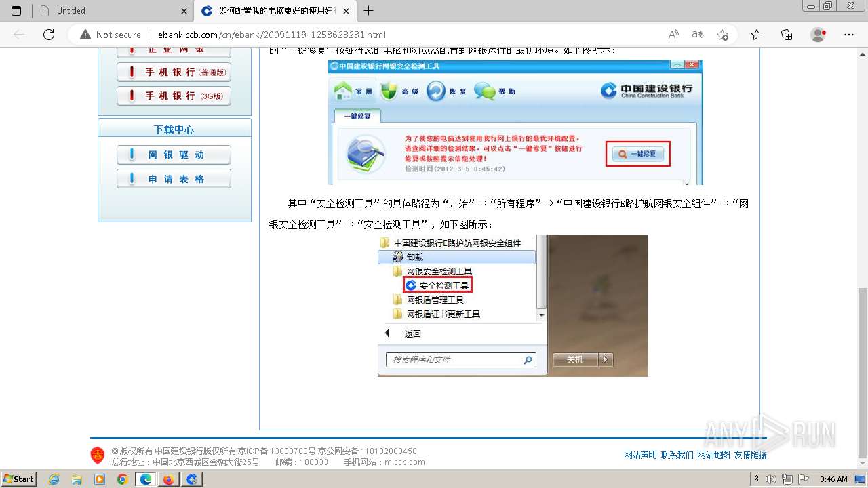This screenshot has height=488, width=868.
Task: Open the 联系我们 footer link
Action: click(677, 455)
